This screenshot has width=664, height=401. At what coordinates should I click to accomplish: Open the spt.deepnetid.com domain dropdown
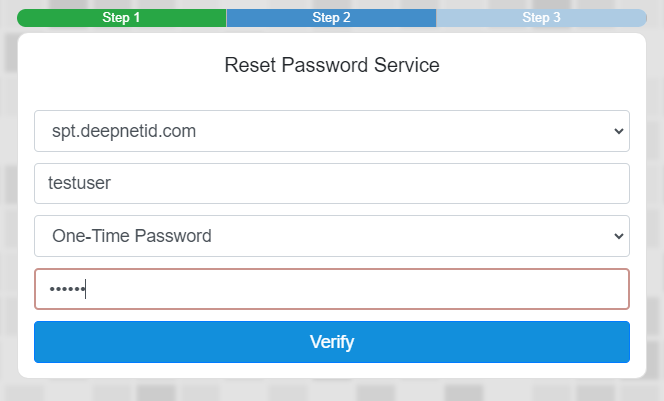click(x=331, y=131)
